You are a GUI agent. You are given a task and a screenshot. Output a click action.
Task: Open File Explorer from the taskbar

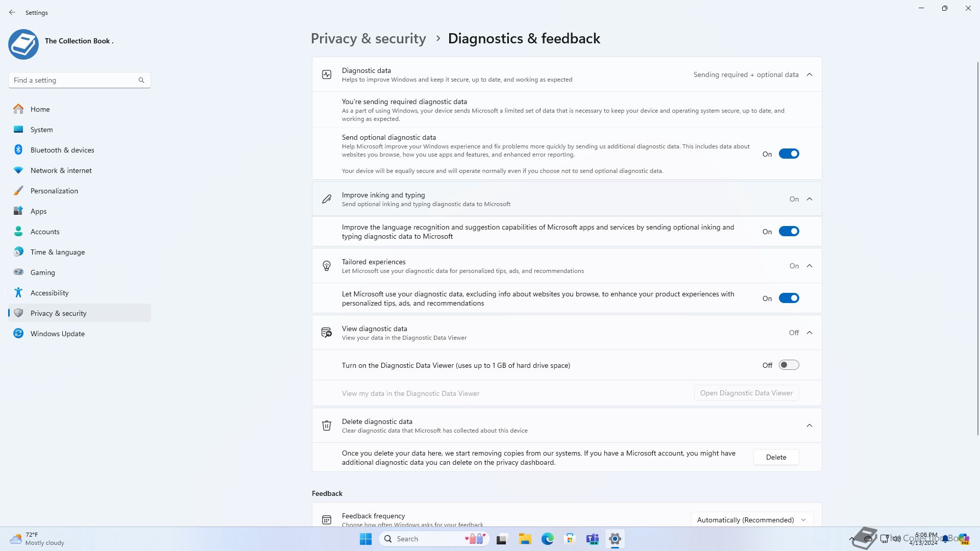click(525, 539)
